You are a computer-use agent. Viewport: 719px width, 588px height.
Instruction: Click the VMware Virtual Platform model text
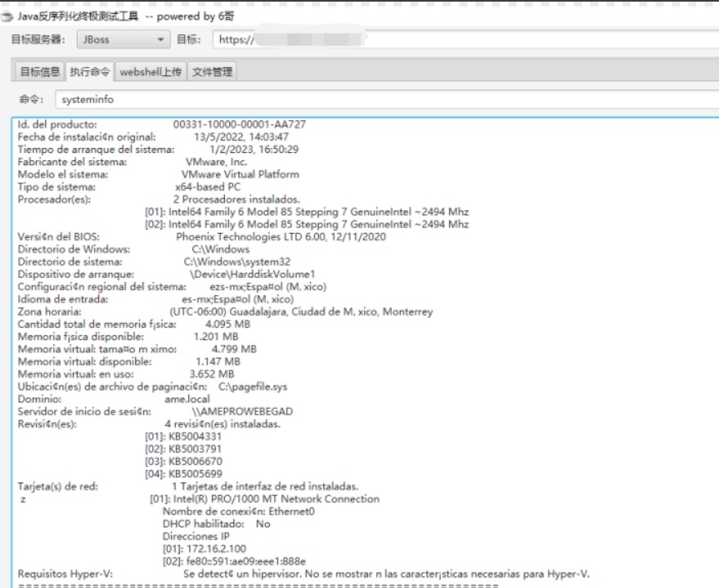click(x=240, y=174)
